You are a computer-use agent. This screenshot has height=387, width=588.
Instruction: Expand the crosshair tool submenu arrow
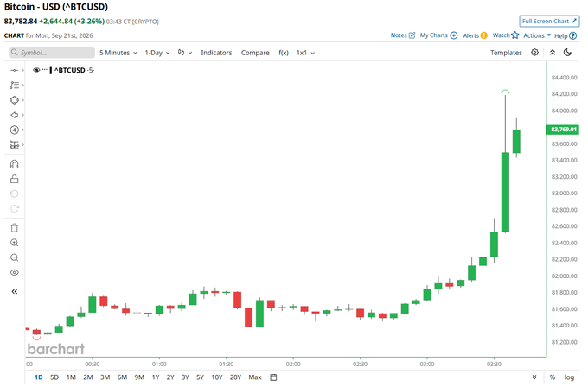(22, 70)
